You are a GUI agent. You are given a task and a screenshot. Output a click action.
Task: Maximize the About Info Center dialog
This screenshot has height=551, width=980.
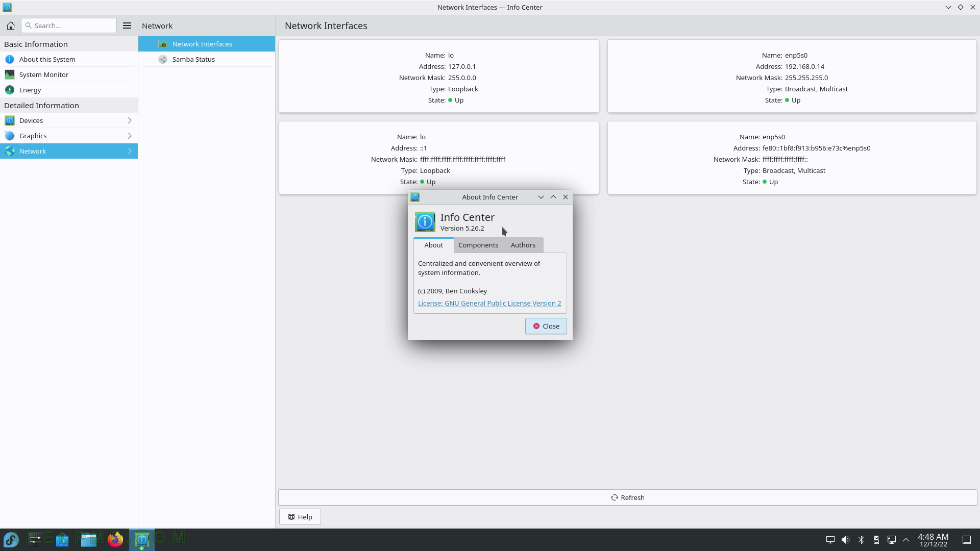[x=553, y=197]
